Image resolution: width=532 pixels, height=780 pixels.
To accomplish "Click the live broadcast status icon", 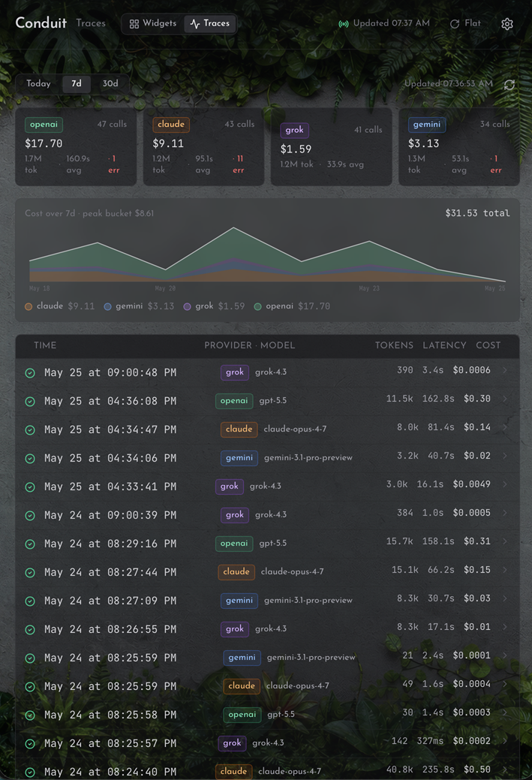I will click(344, 24).
